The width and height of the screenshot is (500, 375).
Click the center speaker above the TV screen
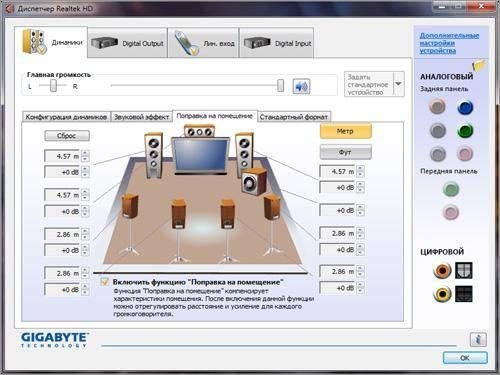point(199,131)
